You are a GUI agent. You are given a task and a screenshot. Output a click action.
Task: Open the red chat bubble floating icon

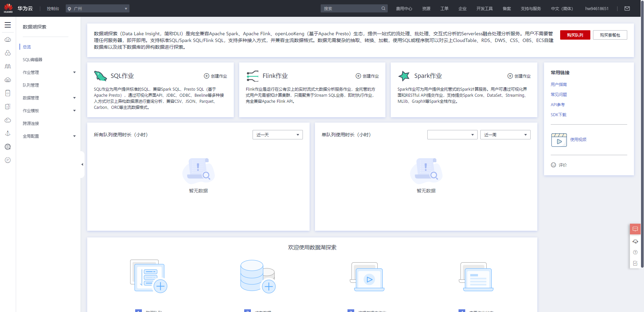[635, 229]
